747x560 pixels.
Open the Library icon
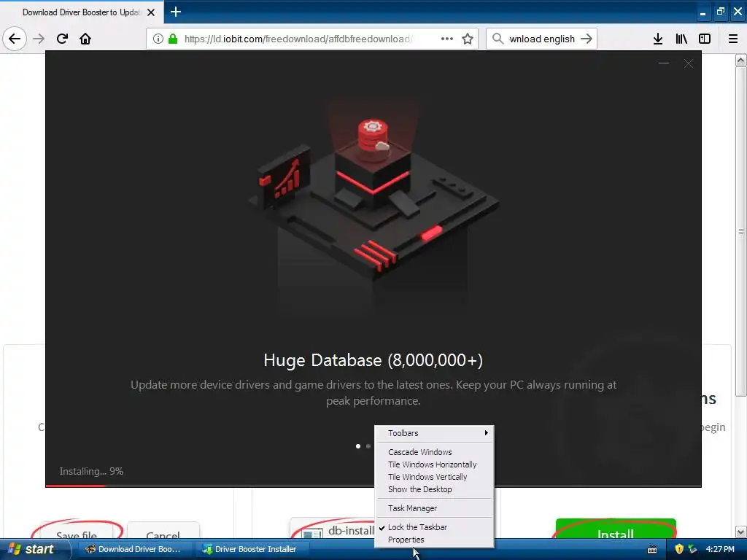681,39
